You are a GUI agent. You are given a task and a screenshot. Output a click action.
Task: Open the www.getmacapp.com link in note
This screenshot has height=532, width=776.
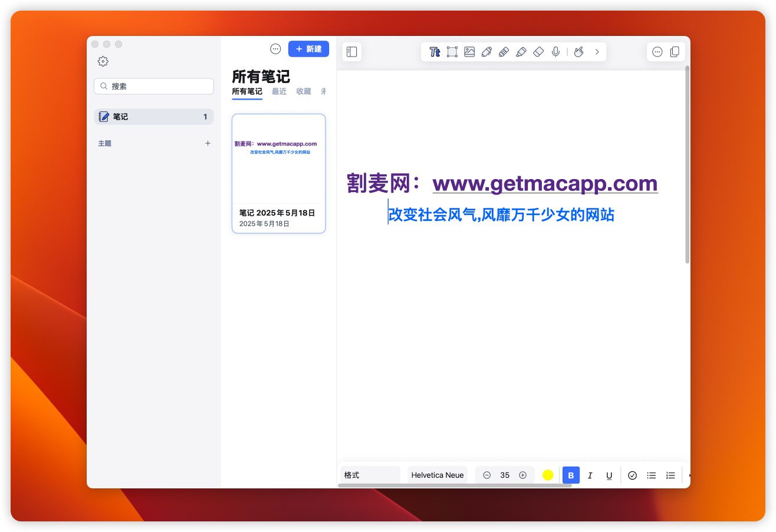click(x=545, y=183)
